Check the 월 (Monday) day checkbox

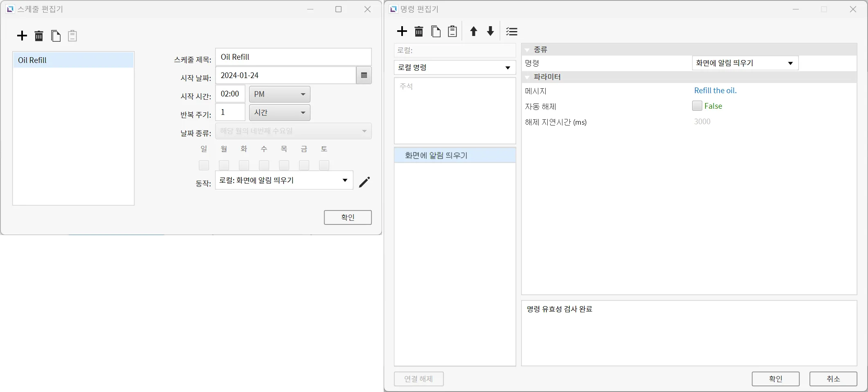[x=224, y=165]
